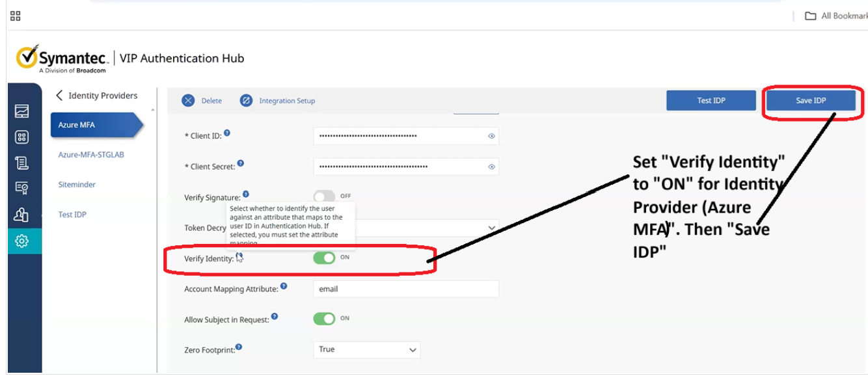The image size is (868, 376).
Task: Click help icon beside Account Mapping Attribute
Action: coord(284,286)
